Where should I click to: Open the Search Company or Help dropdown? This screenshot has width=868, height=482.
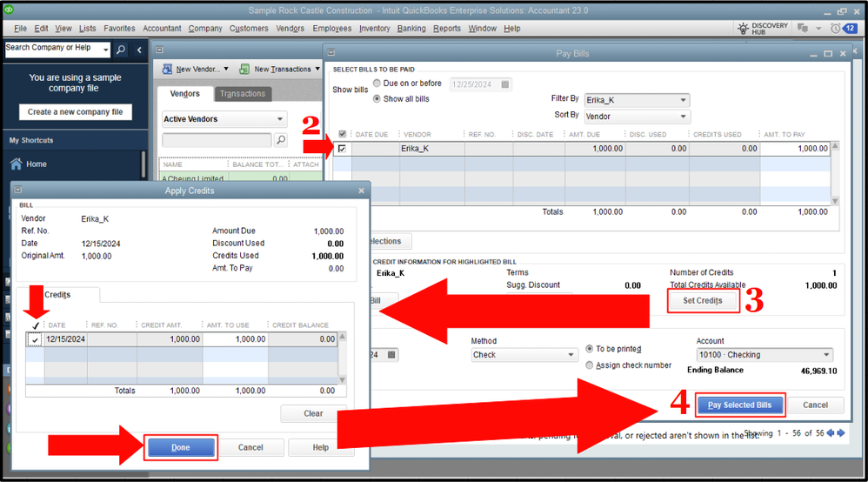pos(106,50)
